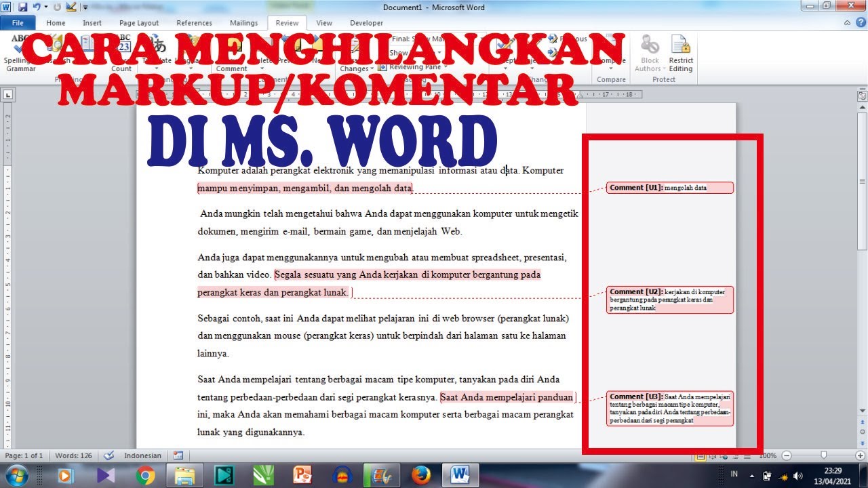Expand the Track Changes dropdown arrow
This screenshot has width=868, height=488.
point(372,69)
